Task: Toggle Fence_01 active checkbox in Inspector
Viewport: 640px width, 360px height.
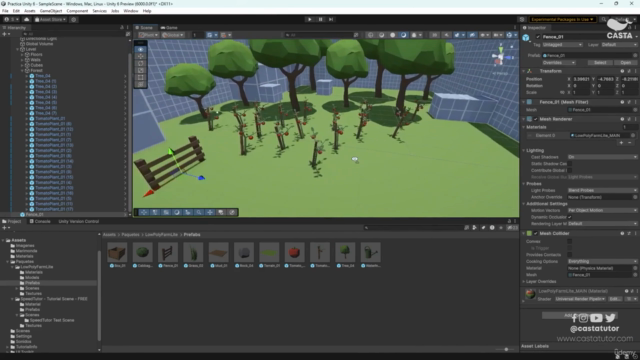Action: click(x=538, y=37)
